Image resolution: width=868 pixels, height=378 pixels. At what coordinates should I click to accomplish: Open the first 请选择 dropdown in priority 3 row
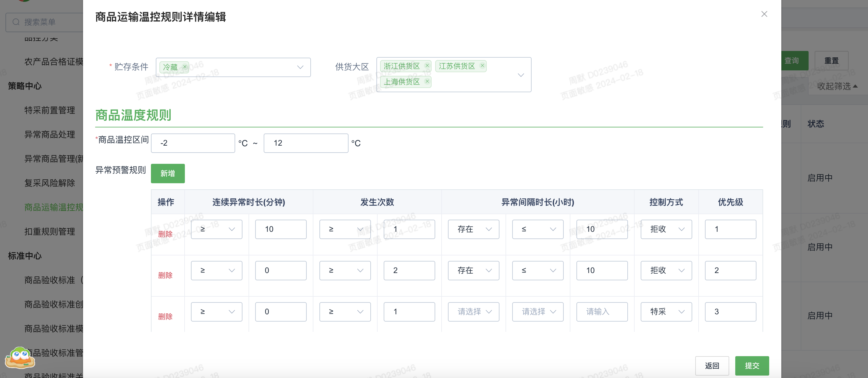tap(473, 312)
